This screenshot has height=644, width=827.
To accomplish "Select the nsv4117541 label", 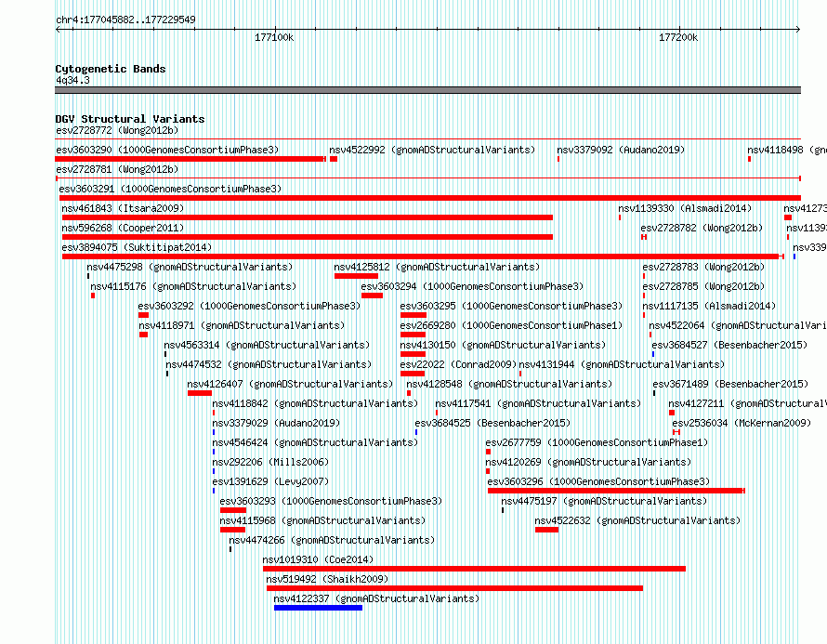I will (538, 403).
